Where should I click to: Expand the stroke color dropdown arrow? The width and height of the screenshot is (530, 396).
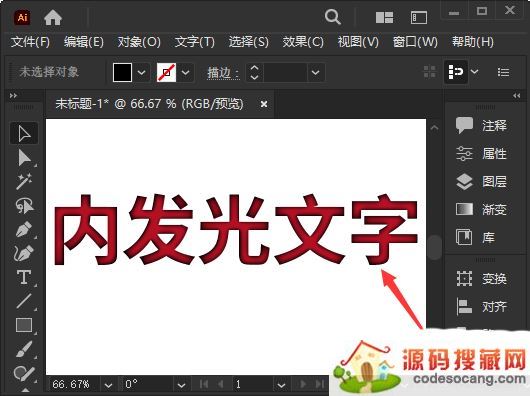click(186, 72)
